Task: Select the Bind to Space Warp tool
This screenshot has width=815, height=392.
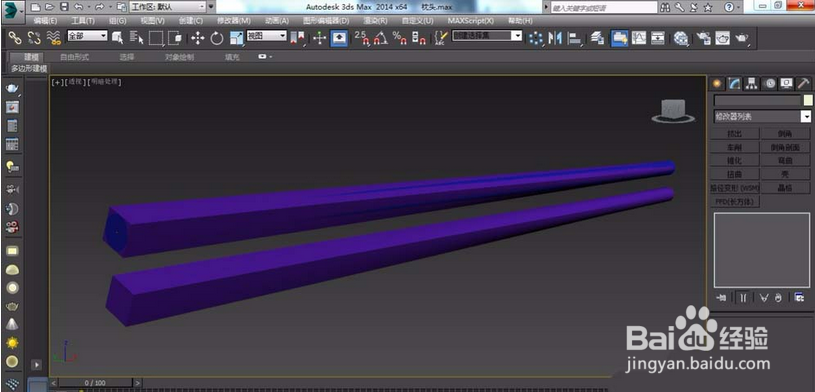Action: point(54,38)
